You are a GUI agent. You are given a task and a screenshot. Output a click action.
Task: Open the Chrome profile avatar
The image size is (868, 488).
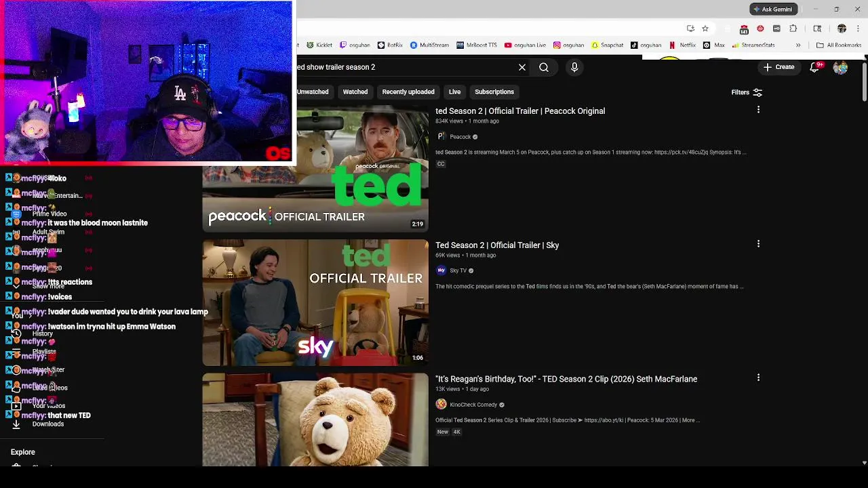842,28
